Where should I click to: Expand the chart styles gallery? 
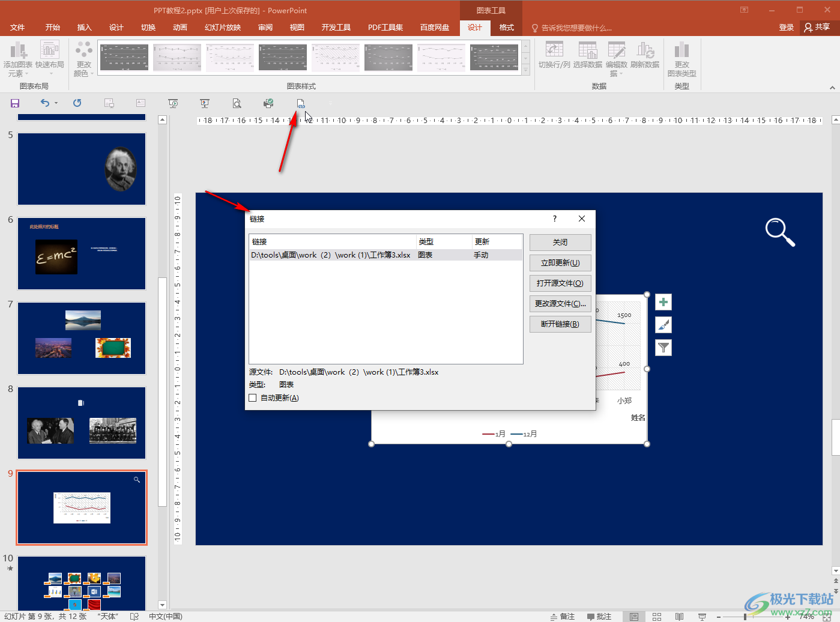pyautogui.click(x=526, y=70)
